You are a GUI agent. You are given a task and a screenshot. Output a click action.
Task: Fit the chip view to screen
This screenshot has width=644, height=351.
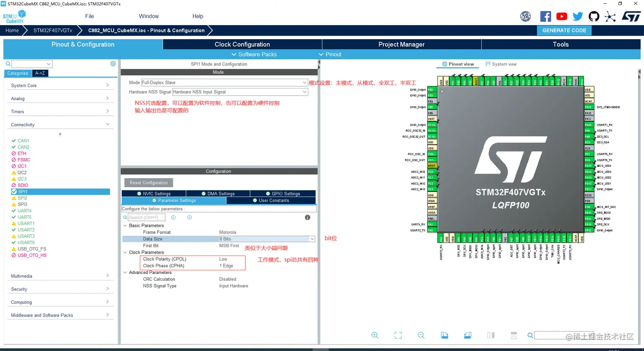point(398,335)
